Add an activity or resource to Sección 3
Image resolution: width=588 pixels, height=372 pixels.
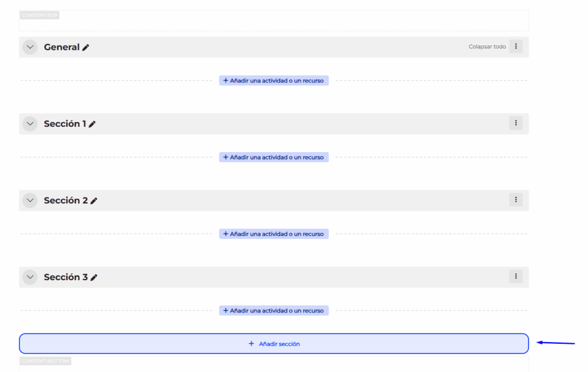[x=273, y=311]
